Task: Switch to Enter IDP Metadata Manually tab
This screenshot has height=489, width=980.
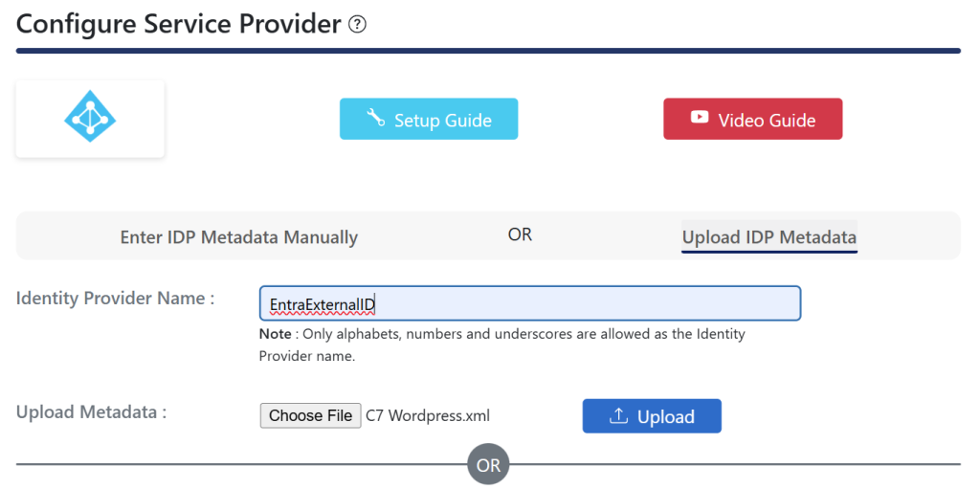Action: 239,237
